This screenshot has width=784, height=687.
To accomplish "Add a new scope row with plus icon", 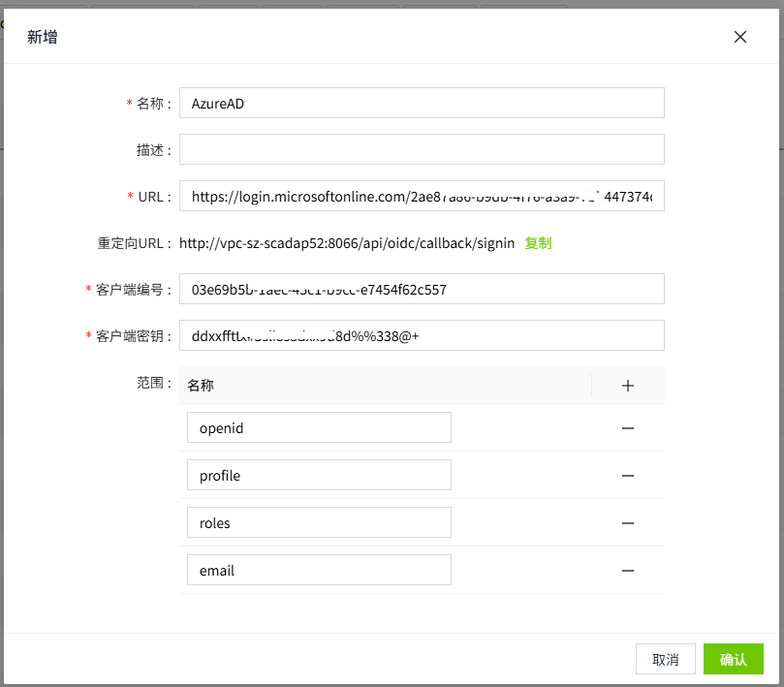I will (628, 385).
